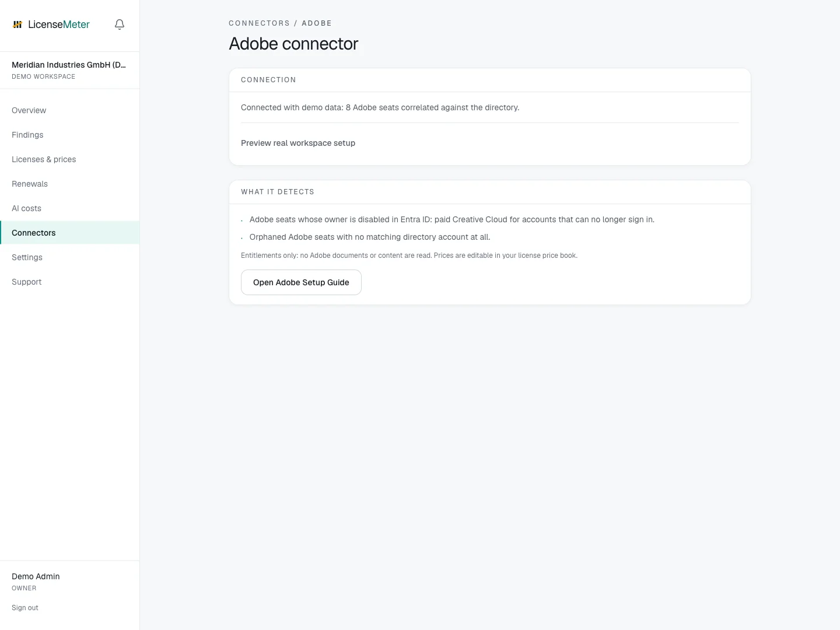Screen dimensions: 840x630
Task: Go to Overview in the sidebar
Action: (69, 110)
